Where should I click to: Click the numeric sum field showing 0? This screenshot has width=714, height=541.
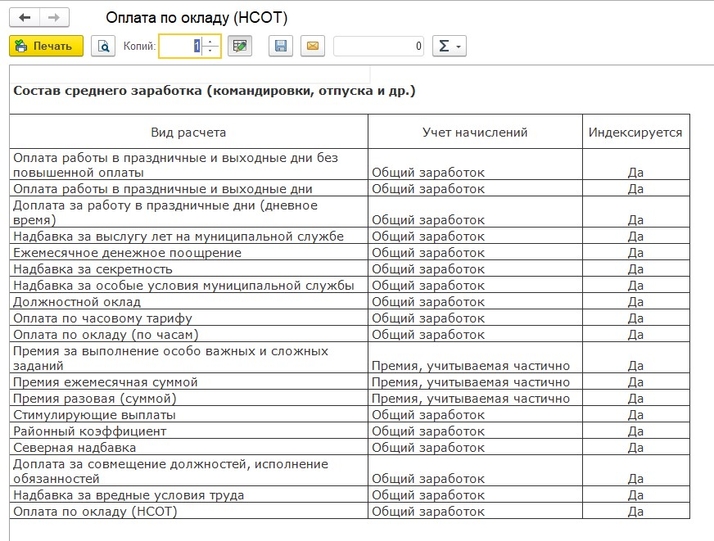point(379,46)
